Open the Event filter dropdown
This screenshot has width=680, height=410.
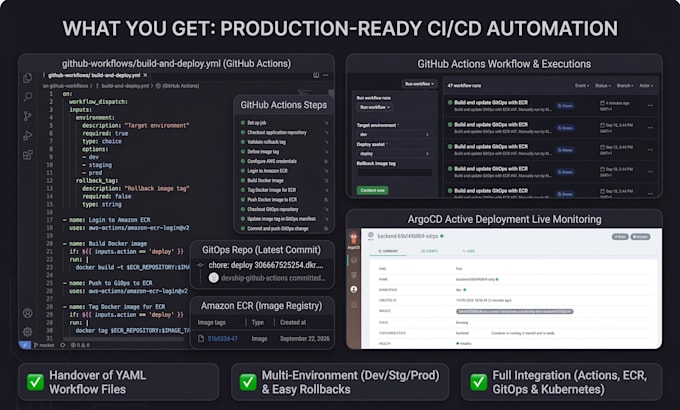pyautogui.click(x=582, y=85)
